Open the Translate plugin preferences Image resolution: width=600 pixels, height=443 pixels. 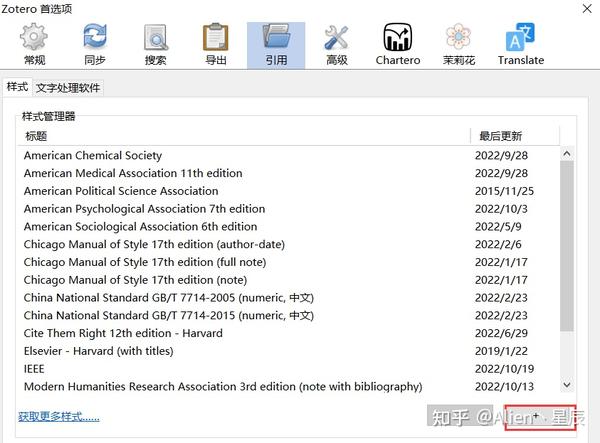(x=520, y=45)
